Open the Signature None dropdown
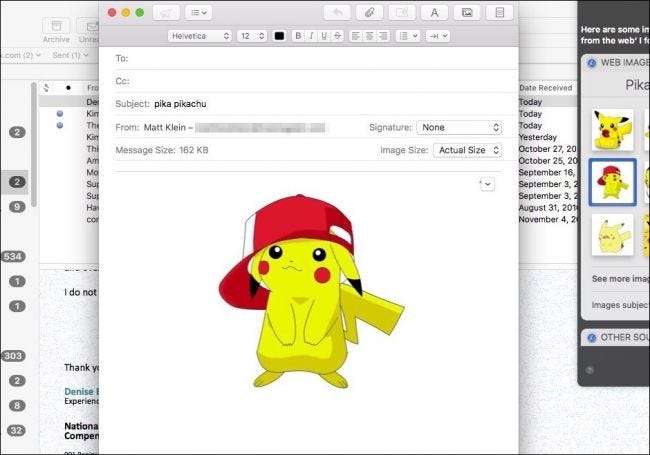Image resolution: width=650 pixels, height=455 pixels. (459, 128)
